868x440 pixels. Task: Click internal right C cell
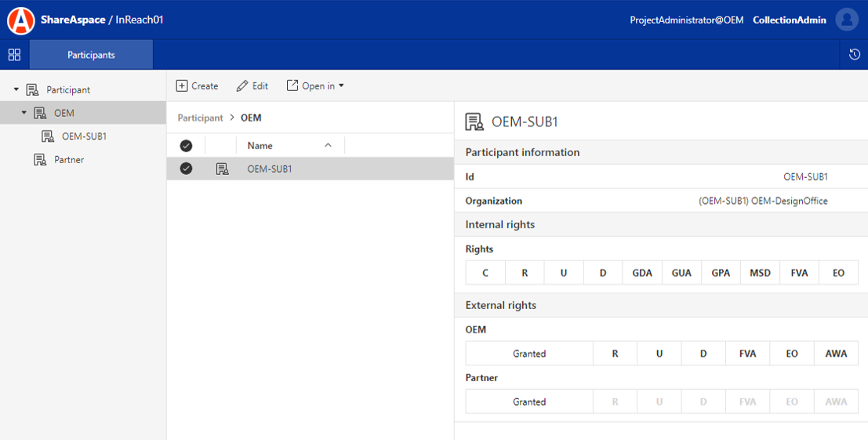[485, 273]
